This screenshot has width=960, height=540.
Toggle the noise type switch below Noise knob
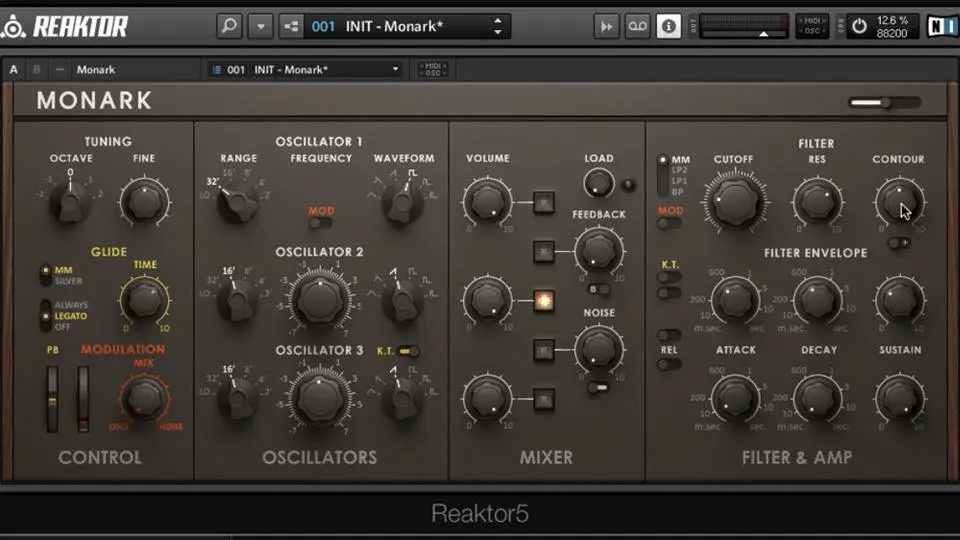coord(598,388)
